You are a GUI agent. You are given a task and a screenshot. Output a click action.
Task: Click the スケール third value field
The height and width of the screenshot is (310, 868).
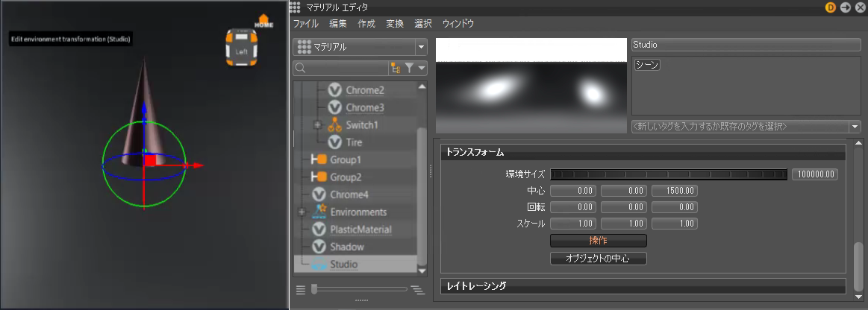pyautogui.click(x=675, y=224)
